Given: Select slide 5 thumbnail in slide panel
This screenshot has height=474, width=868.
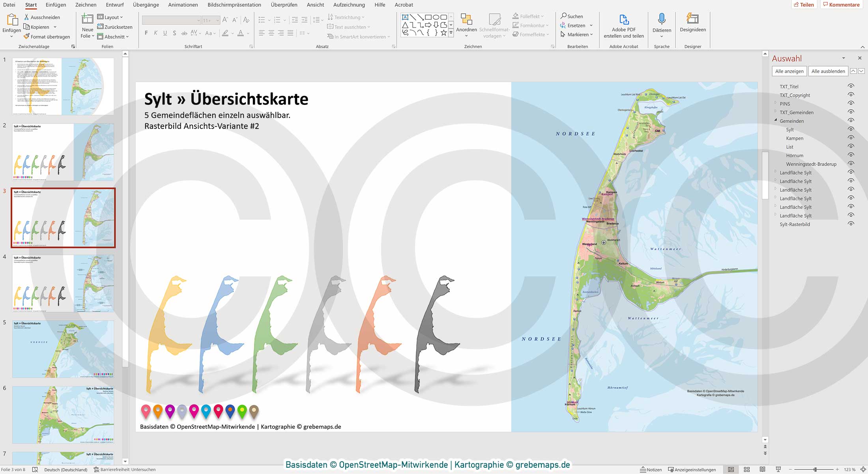Looking at the screenshot, I should (63, 349).
